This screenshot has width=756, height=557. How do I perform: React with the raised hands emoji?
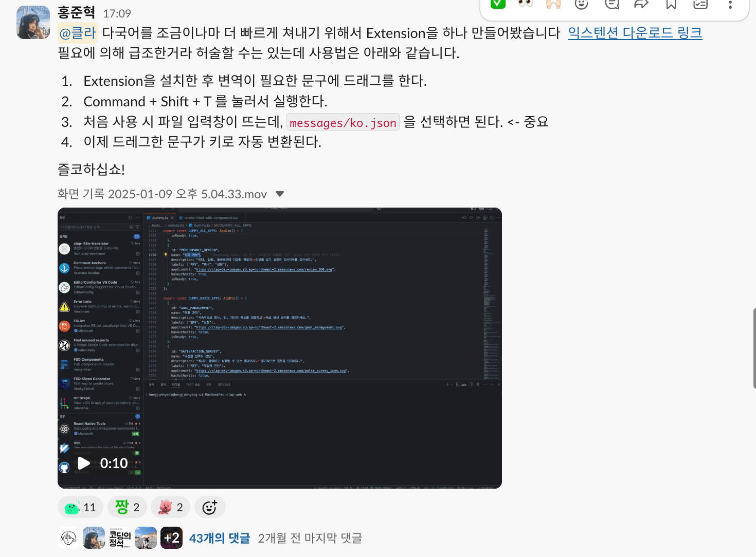pos(553,4)
